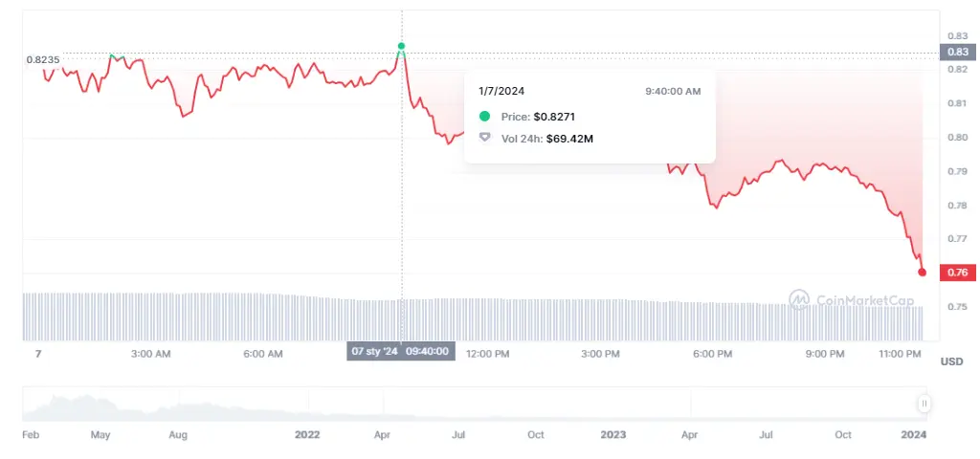980x459 pixels.
Task: Click 2023 in the range navigator
Action: [x=613, y=434]
